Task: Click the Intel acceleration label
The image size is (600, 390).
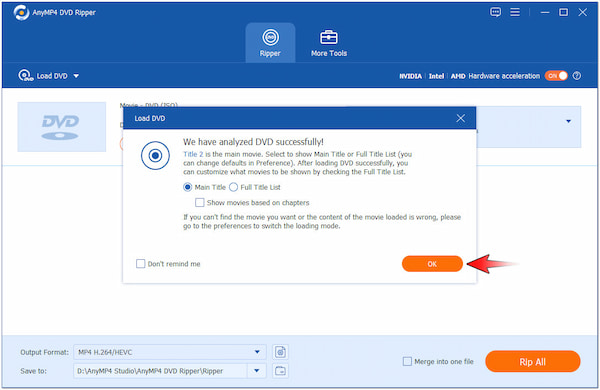Action: coord(436,76)
